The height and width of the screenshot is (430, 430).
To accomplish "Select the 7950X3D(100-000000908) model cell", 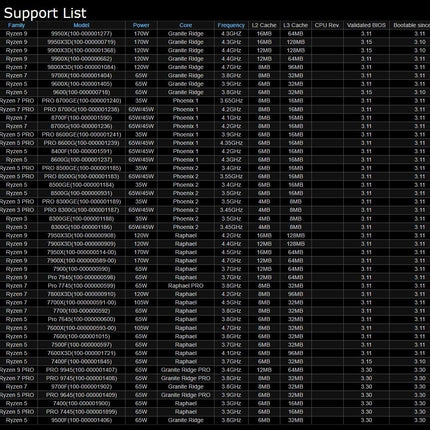I will (81, 236).
